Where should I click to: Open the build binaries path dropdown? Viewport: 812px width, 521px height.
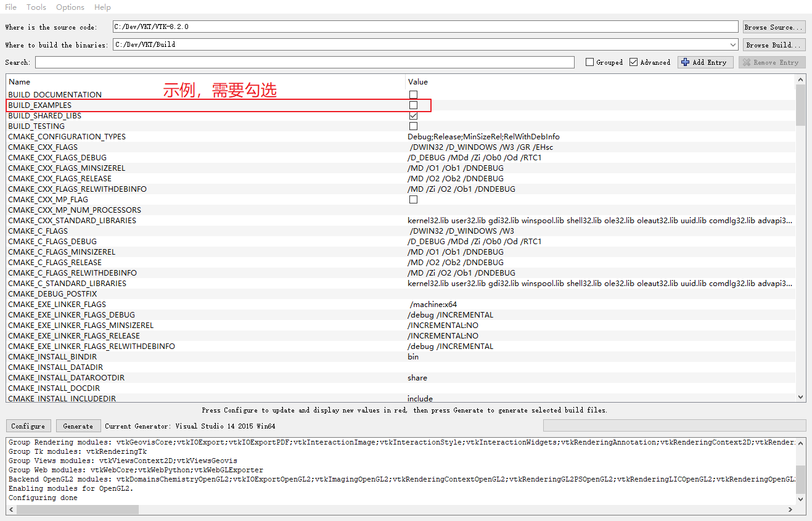pos(733,44)
